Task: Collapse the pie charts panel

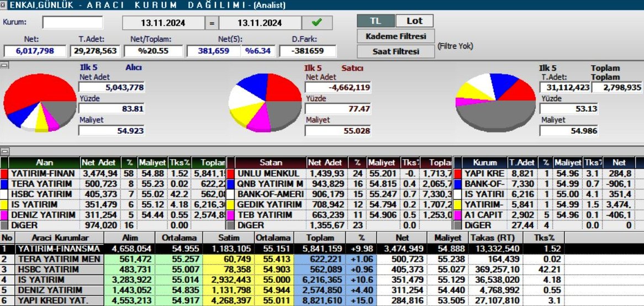Action: click(4, 65)
